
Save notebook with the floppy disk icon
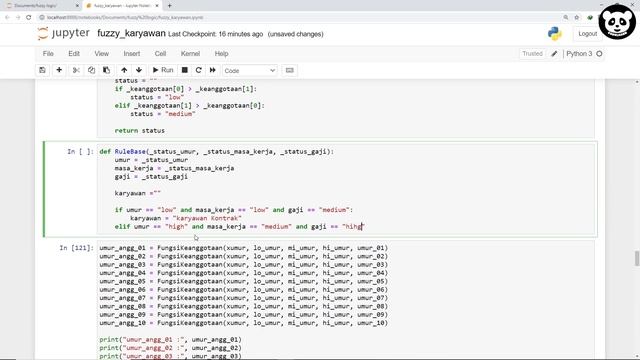coord(42,70)
